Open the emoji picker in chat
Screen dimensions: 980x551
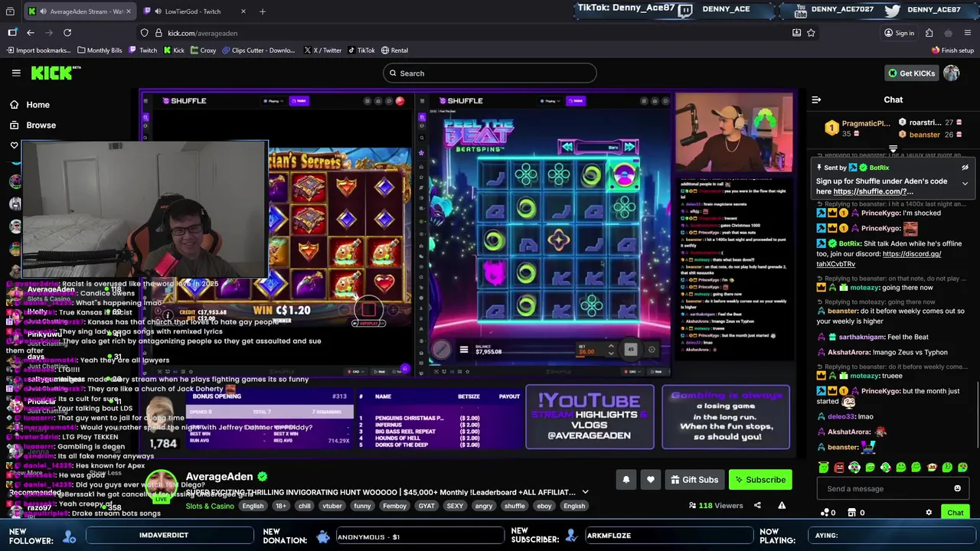957,488
